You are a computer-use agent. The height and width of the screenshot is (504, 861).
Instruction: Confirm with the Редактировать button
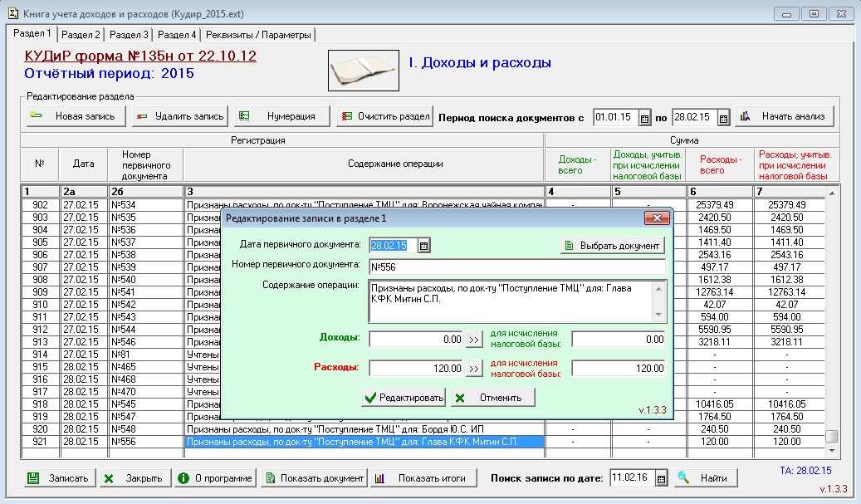pyautogui.click(x=404, y=398)
